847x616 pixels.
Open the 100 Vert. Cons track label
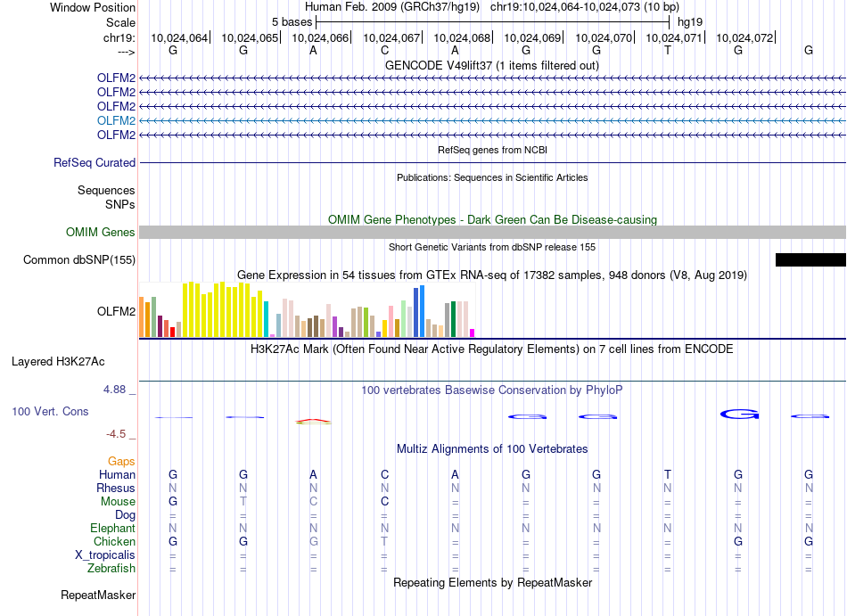[x=50, y=411]
